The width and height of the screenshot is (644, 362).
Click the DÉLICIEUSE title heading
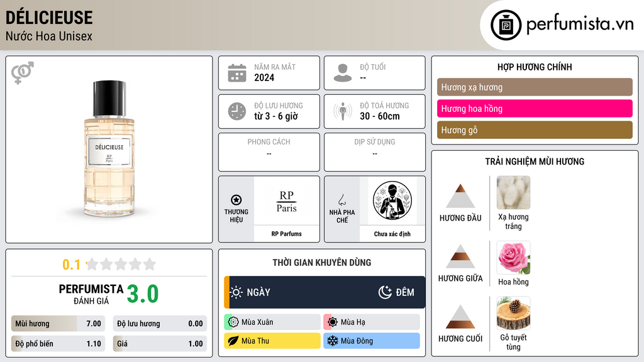49,18
